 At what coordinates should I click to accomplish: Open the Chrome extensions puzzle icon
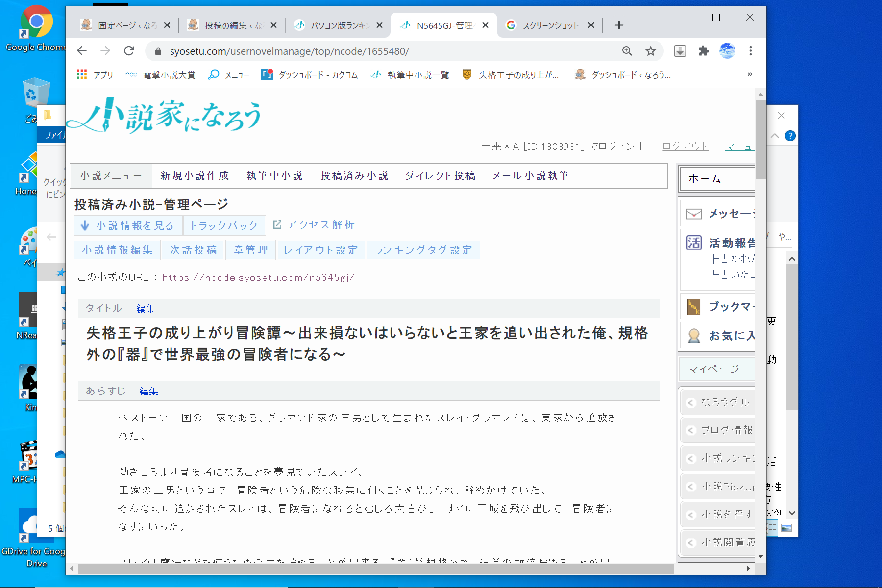(703, 51)
